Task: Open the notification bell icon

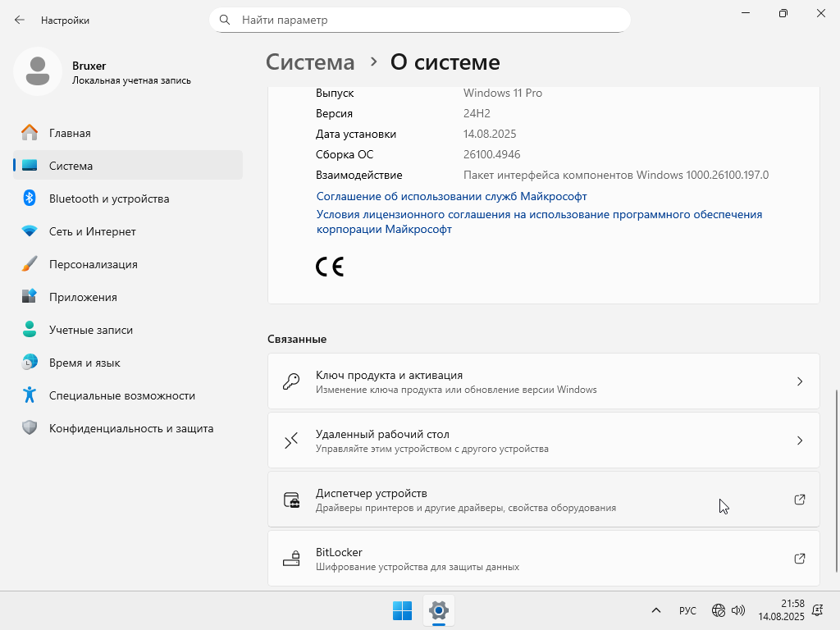Action: coord(818,610)
